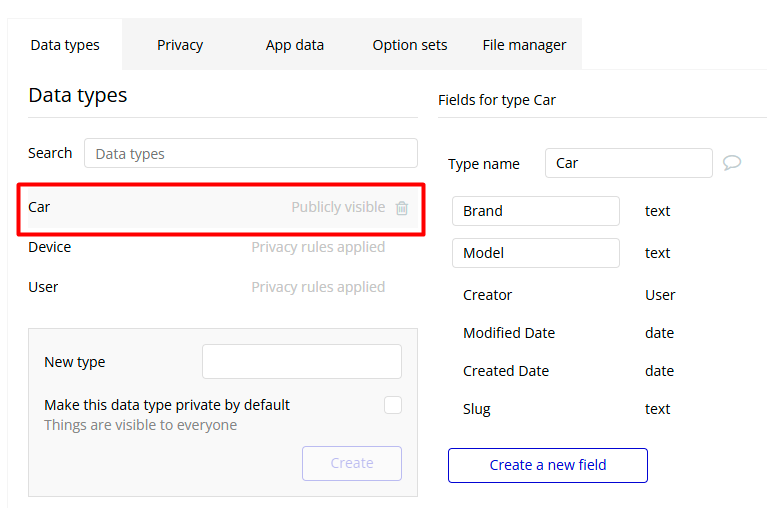Click 'Privacy rules applied' next to Device
Image resolution: width=767 pixels, height=508 pixels.
coord(318,247)
